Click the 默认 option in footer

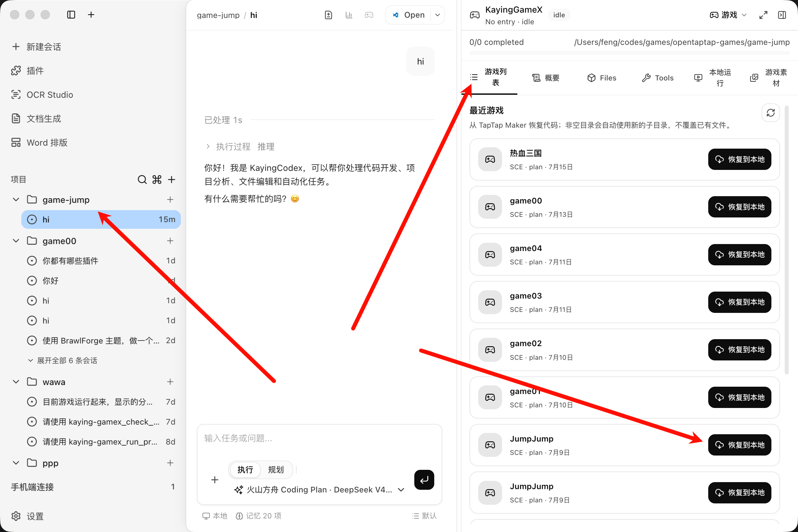tap(424, 516)
